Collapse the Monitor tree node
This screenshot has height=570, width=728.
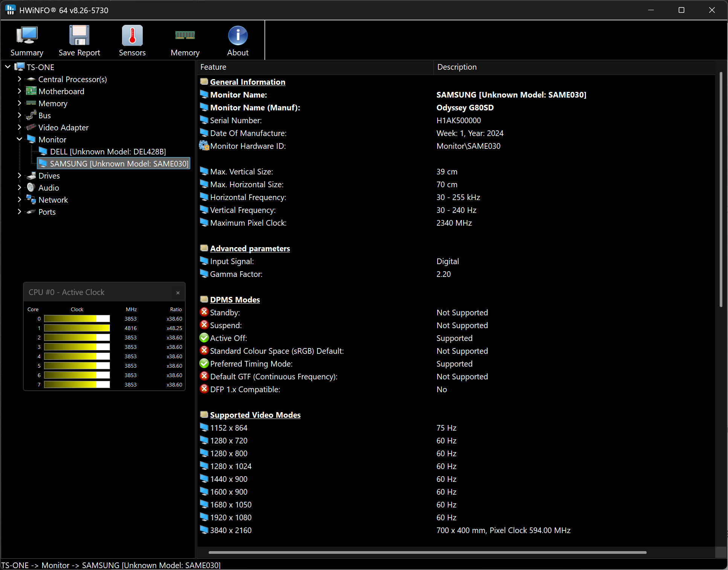click(19, 139)
